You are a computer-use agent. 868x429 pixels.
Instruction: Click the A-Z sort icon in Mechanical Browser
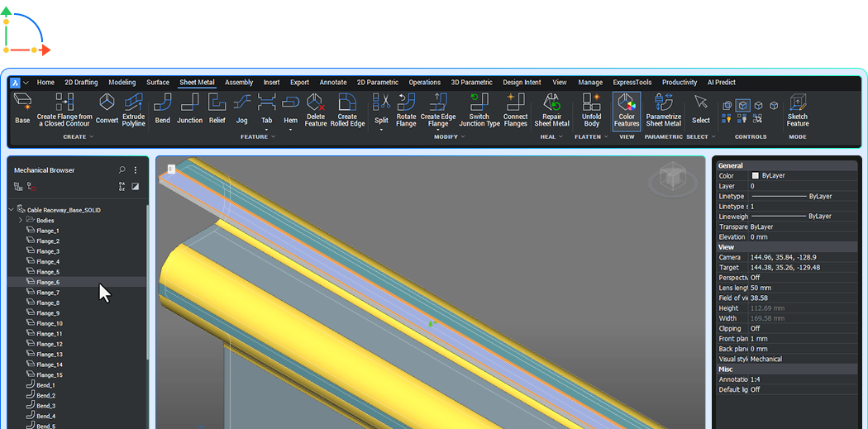pos(122,187)
